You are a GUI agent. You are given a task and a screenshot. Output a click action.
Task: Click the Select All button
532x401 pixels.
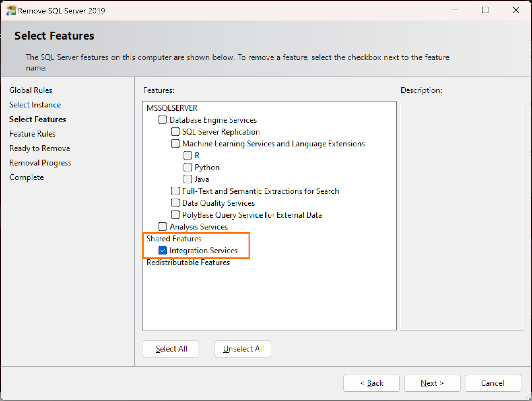click(x=171, y=349)
